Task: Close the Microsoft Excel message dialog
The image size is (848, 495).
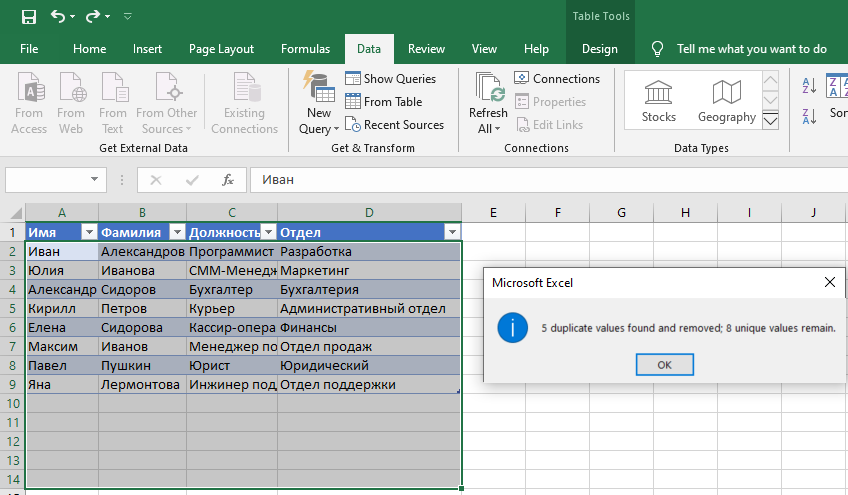Action: (829, 283)
